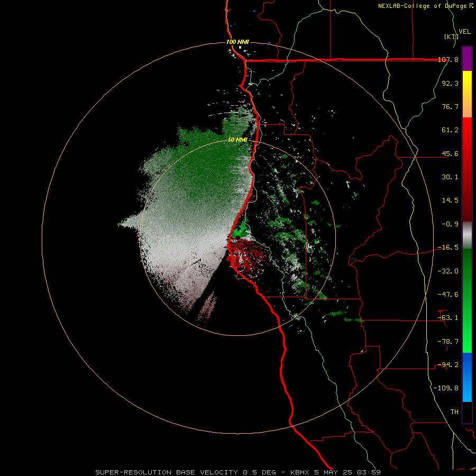This screenshot has width=476, height=476.
Task: Select the 61.2 legend value
Action: click(450, 130)
